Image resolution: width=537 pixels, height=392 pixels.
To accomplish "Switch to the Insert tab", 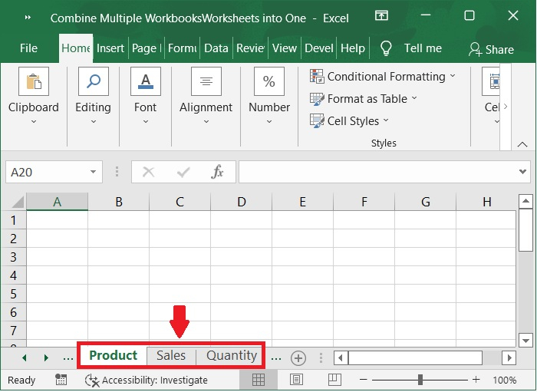I will [x=110, y=48].
